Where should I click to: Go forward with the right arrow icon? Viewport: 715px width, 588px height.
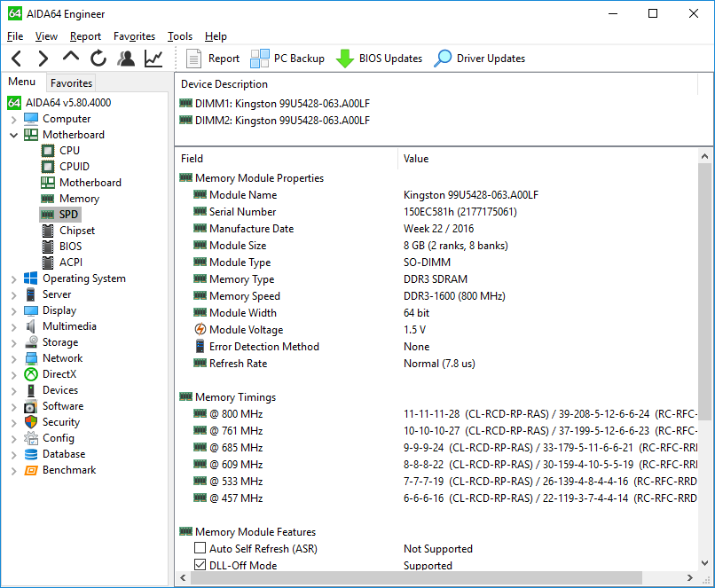[x=43, y=59]
